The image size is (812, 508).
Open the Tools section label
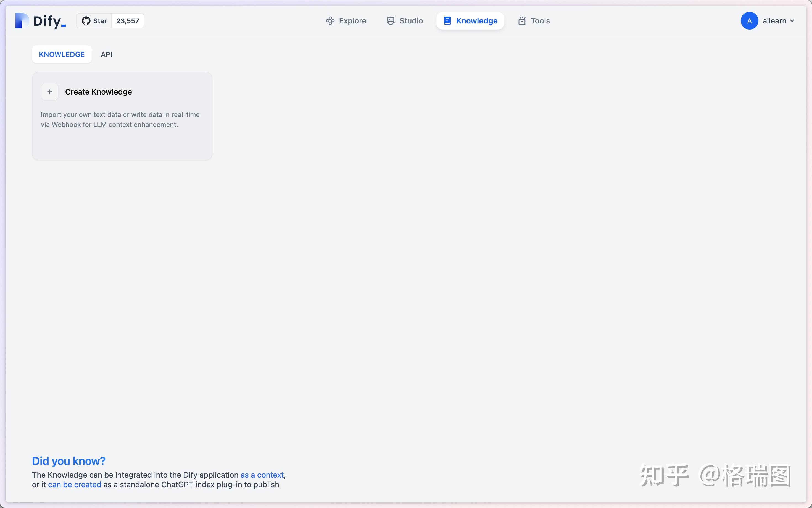point(540,21)
